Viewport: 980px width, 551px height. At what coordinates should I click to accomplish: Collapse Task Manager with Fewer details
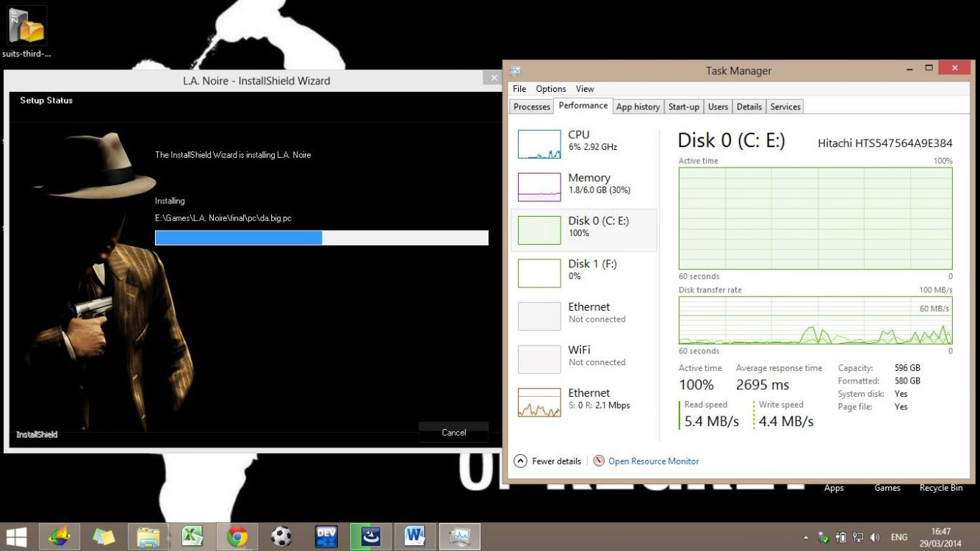click(548, 461)
